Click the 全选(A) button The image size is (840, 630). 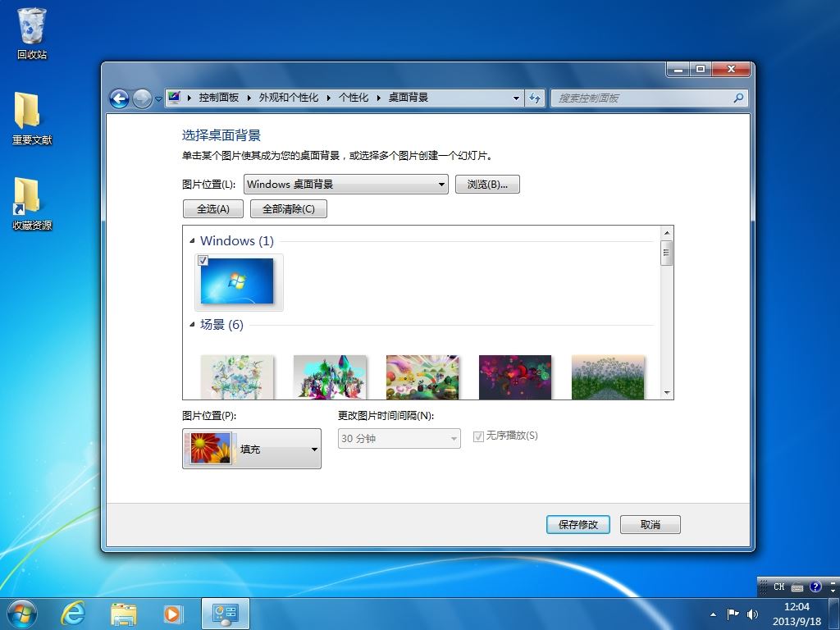pos(213,209)
